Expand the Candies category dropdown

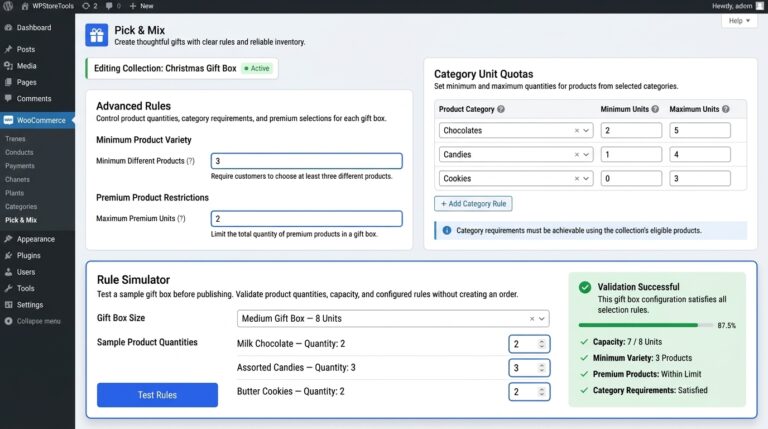[x=586, y=154]
